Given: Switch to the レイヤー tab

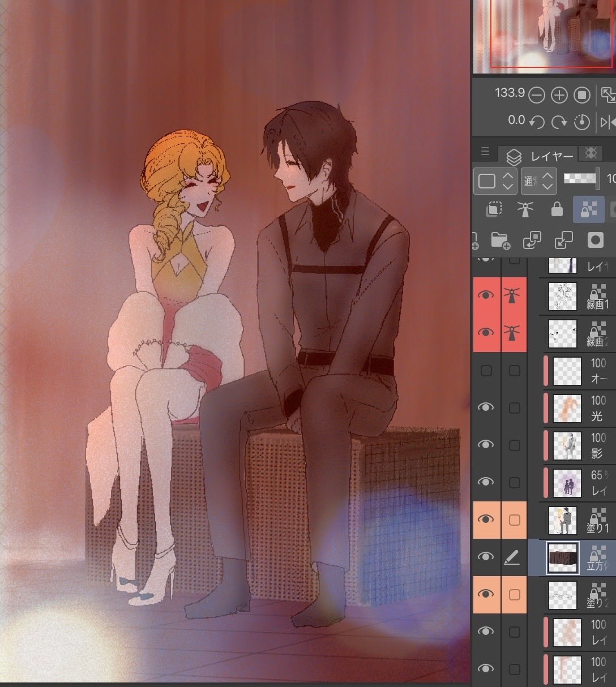Looking at the screenshot, I should [539, 156].
